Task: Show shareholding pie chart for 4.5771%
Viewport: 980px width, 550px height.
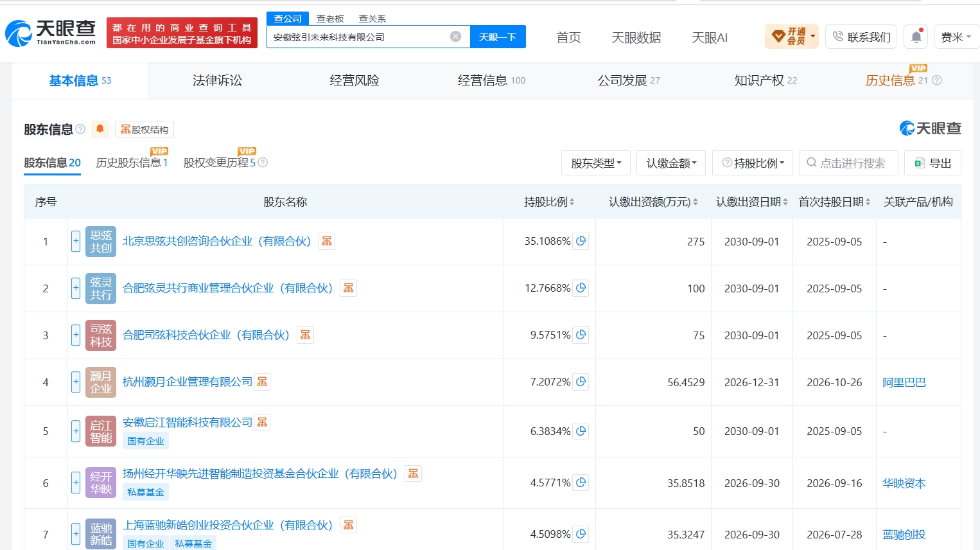Action: point(581,483)
